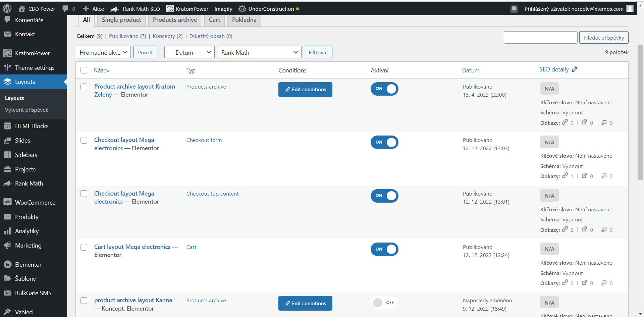Viewport: 644px width, 317px height.
Task: Click the Slides sidebar icon
Action: pos(7,141)
